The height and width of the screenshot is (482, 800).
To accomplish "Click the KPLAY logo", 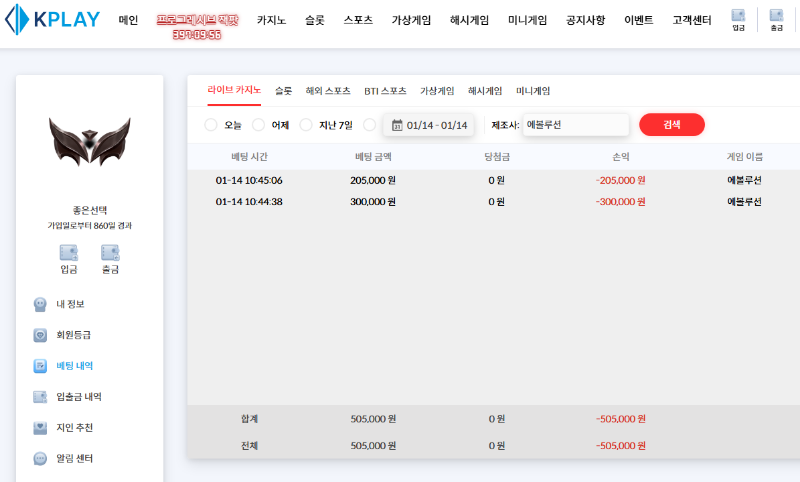I will click(x=52, y=20).
